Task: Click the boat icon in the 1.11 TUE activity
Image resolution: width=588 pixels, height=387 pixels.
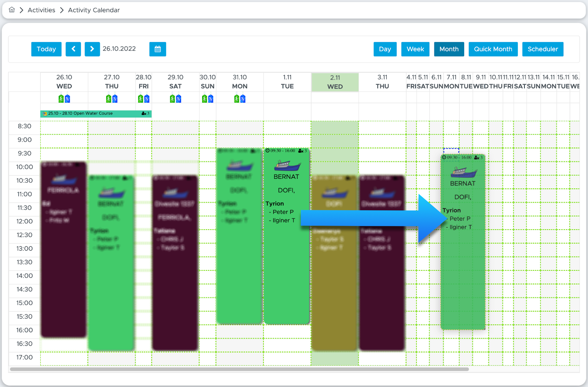Action: (287, 165)
